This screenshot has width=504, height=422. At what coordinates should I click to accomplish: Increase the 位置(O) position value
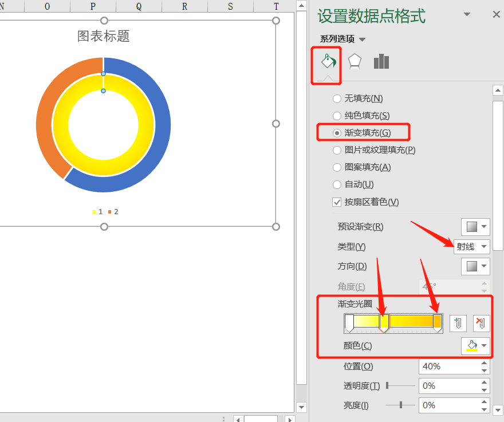click(x=484, y=363)
